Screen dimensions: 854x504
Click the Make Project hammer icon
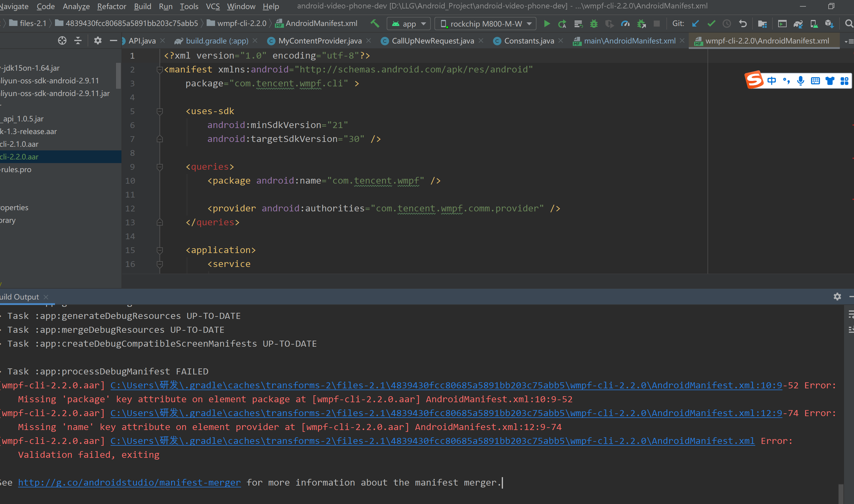[374, 24]
